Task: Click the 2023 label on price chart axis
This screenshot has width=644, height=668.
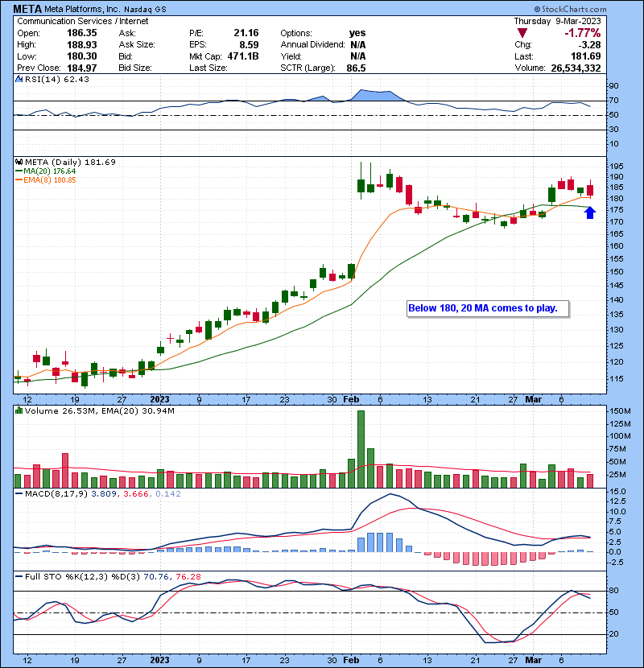Action: click(x=160, y=400)
